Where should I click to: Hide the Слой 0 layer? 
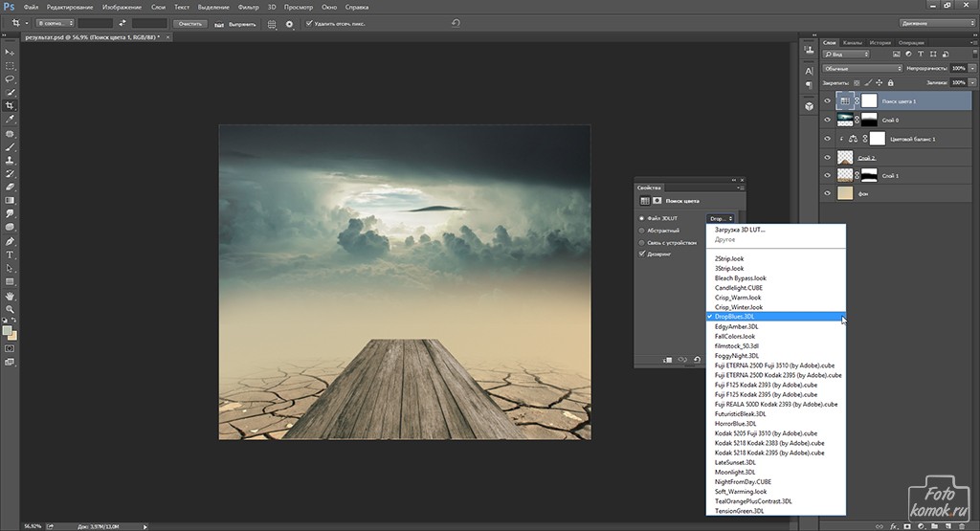(828, 120)
